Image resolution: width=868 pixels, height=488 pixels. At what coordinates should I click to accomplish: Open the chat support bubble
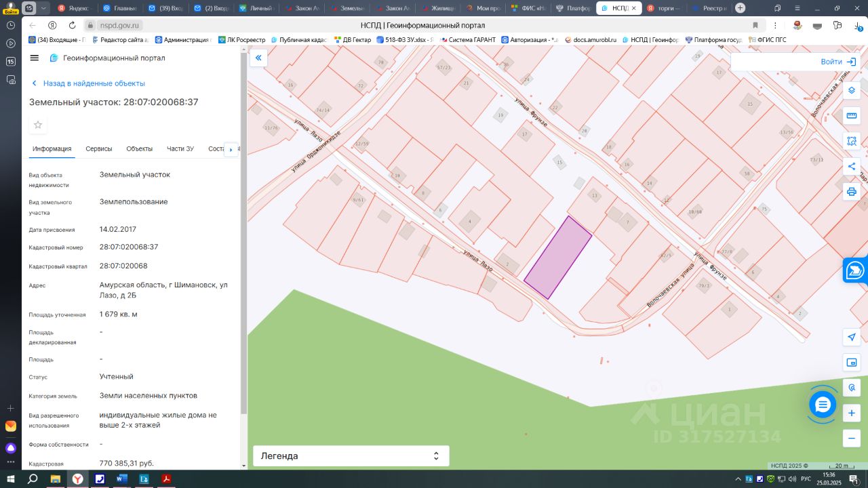[x=823, y=405]
